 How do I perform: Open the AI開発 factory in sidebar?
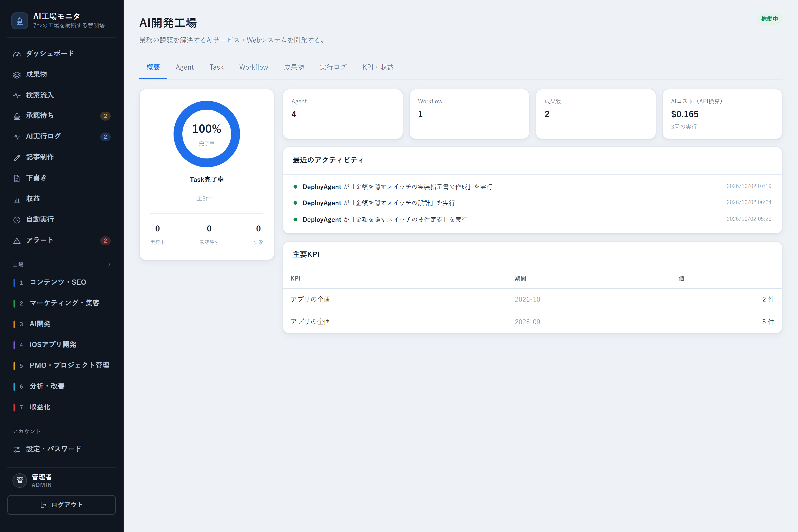point(61,324)
